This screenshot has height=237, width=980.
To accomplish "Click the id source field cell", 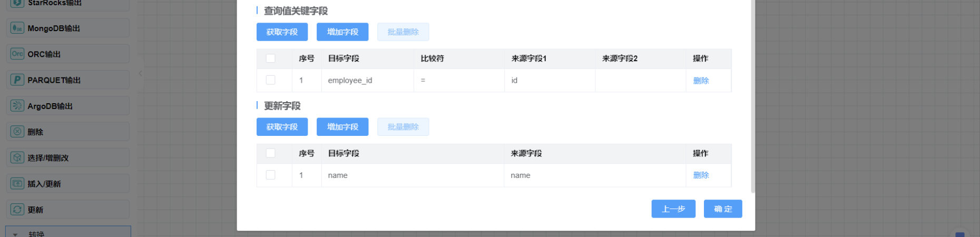I will coord(550,81).
